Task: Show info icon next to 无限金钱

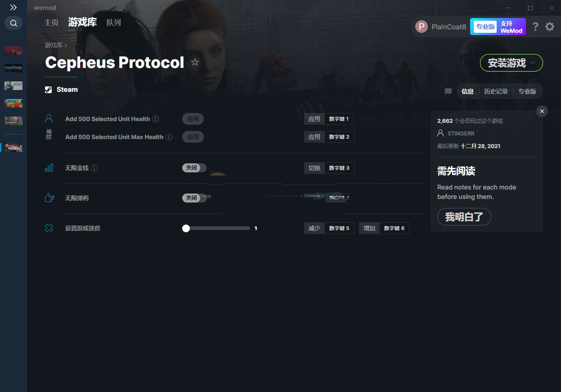Action: 94,168
